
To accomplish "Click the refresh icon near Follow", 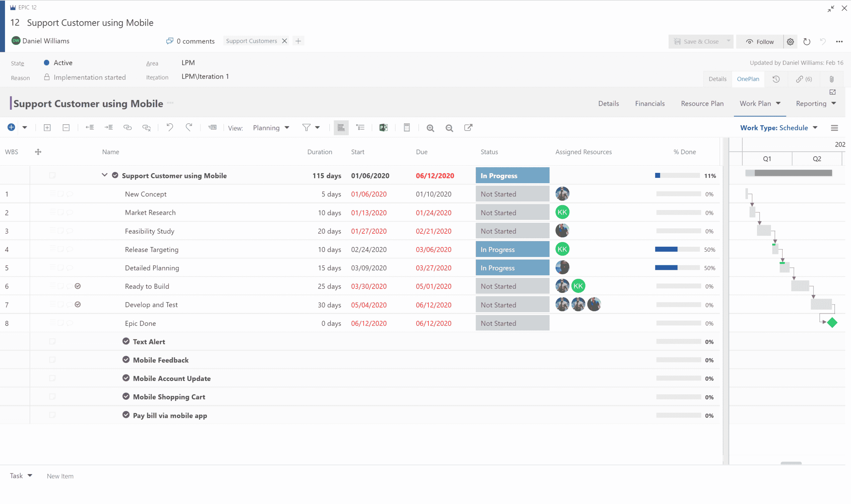I will tap(807, 42).
